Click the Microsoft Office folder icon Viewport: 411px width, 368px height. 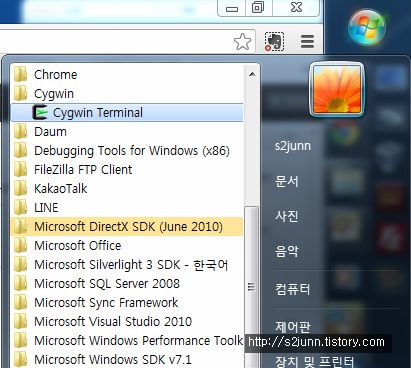(21, 245)
